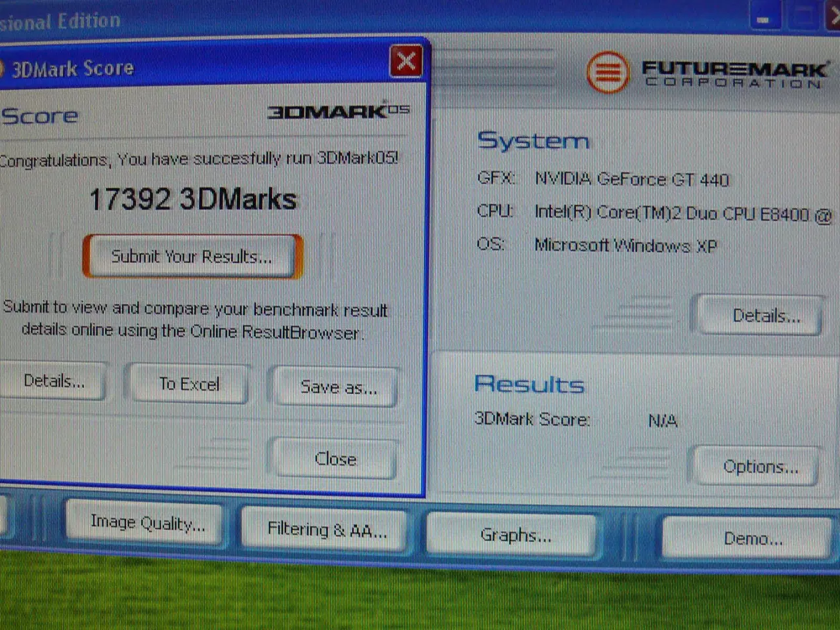Show the Graphs window
Viewport: 840px width, 630px height.
click(515, 535)
